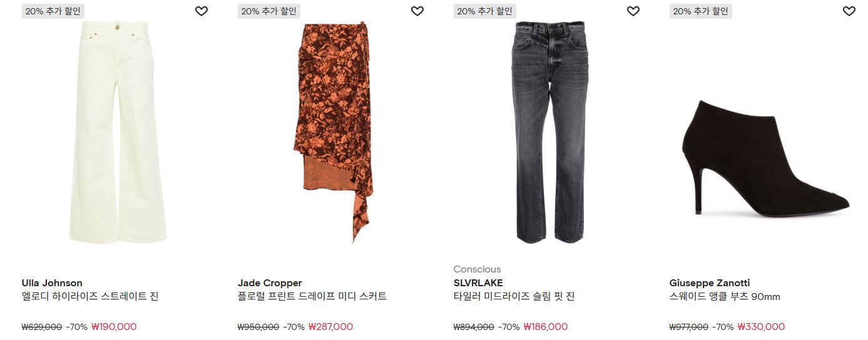This screenshot has height=340, width=868.
Task: Toggle wishlist heart on Jade Cropper skirt
Action: (x=417, y=11)
